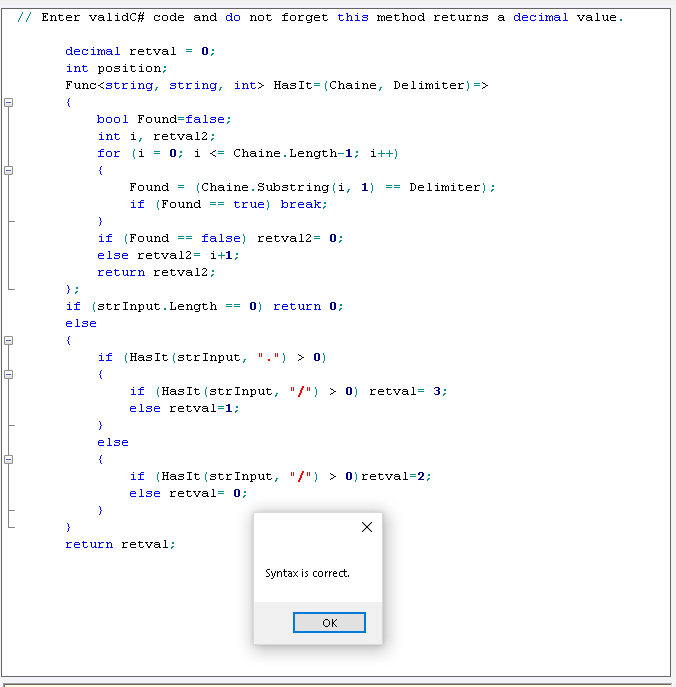676x687 pixels.
Task: Close the Syntax is correct dialog
Action: tap(367, 527)
